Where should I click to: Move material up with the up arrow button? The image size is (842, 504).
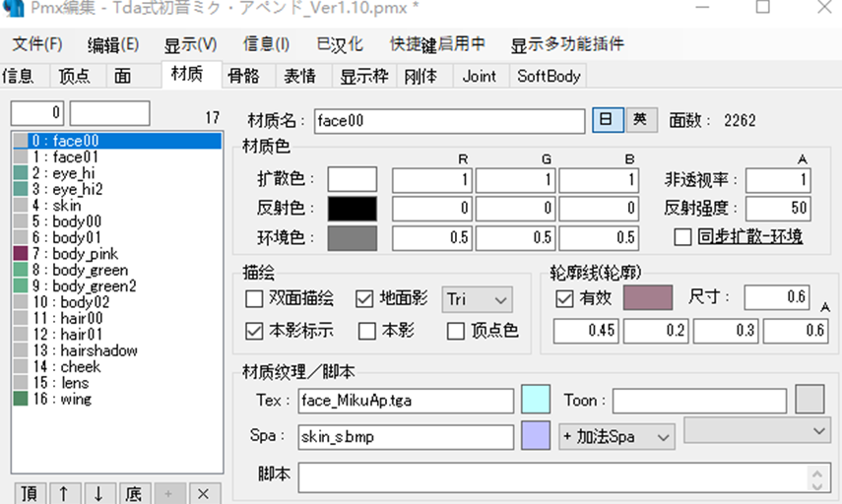(64, 493)
